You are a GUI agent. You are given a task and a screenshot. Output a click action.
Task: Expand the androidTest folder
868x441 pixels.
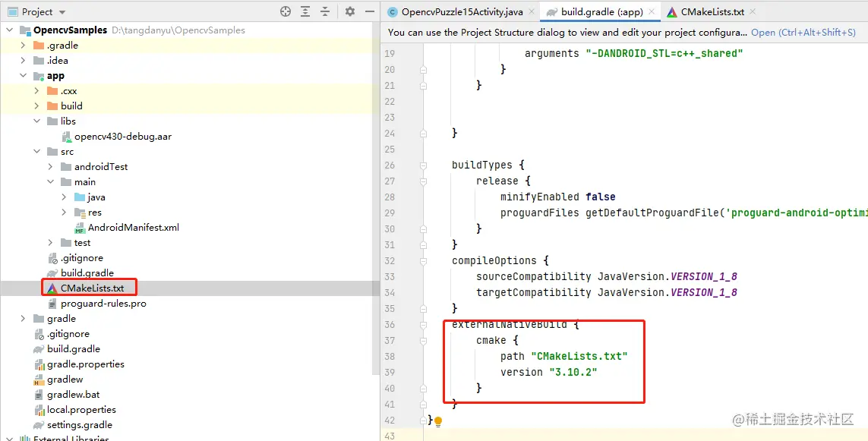[x=50, y=166]
